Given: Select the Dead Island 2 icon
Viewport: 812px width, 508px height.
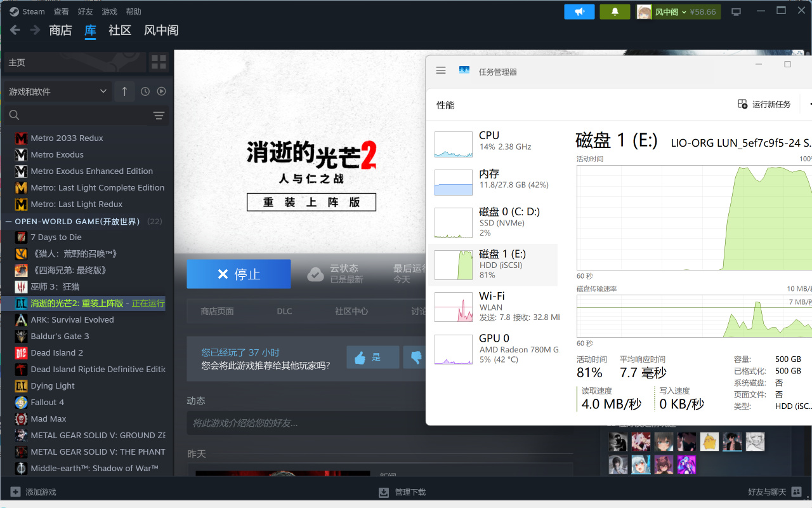Looking at the screenshot, I should [x=21, y=352].
